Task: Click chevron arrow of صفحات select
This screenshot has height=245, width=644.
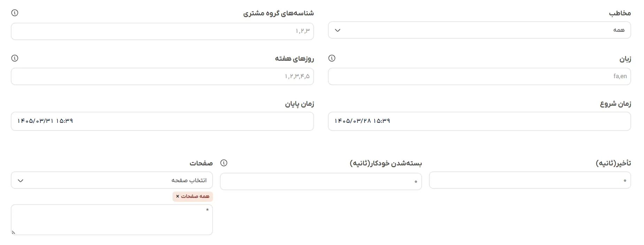Action: coord(21,180)
